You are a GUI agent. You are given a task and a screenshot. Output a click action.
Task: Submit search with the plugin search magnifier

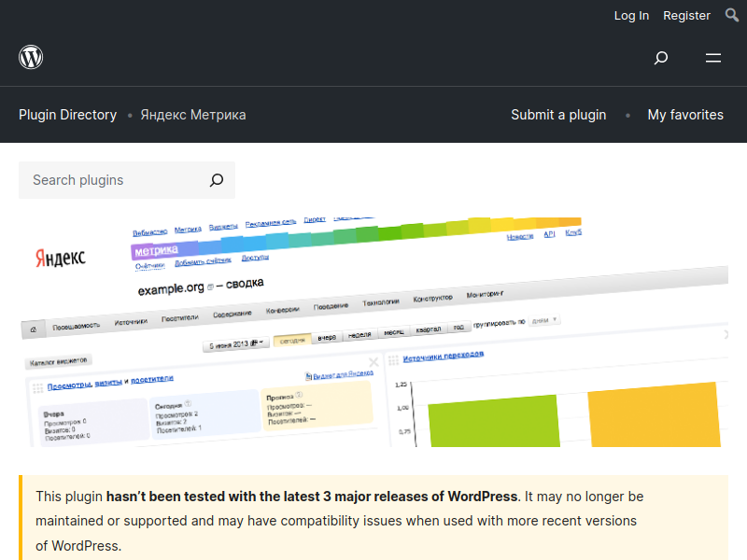217,180
